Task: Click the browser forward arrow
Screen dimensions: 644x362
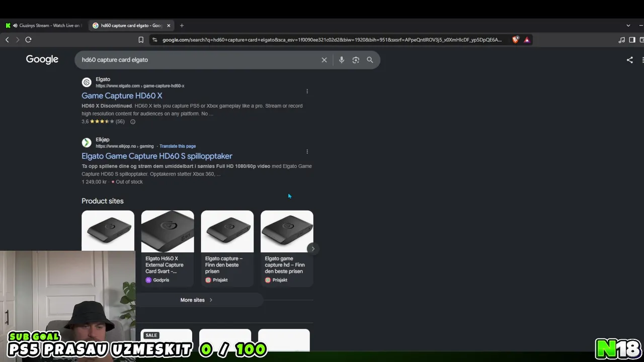Action: [x=18, y=40]
